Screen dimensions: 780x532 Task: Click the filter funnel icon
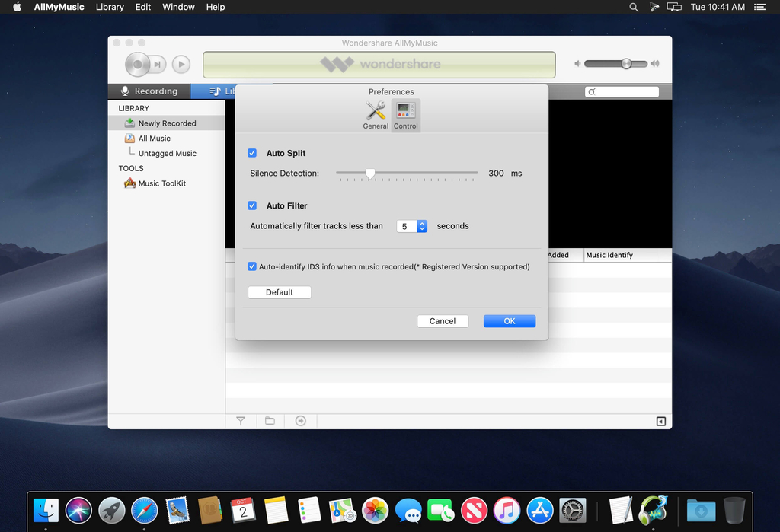241,421
